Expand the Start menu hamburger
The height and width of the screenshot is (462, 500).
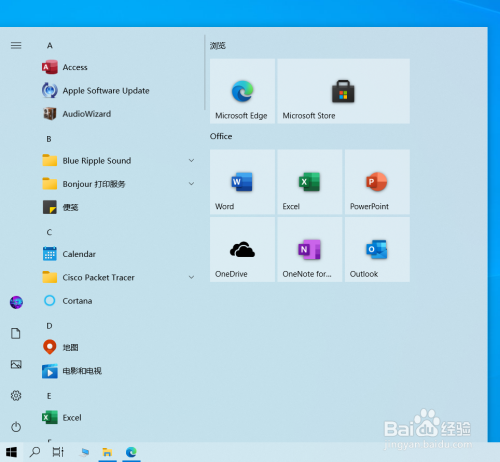point(16,45)
